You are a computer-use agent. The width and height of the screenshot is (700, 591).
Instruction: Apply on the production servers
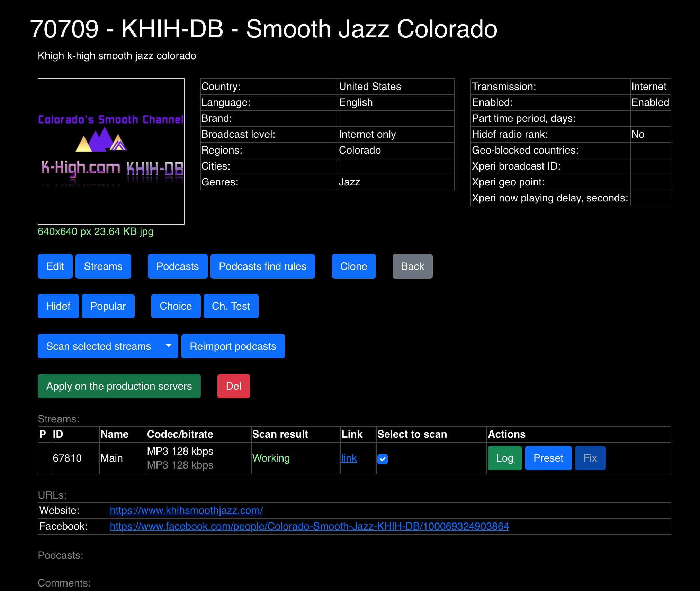pos(119,386)
